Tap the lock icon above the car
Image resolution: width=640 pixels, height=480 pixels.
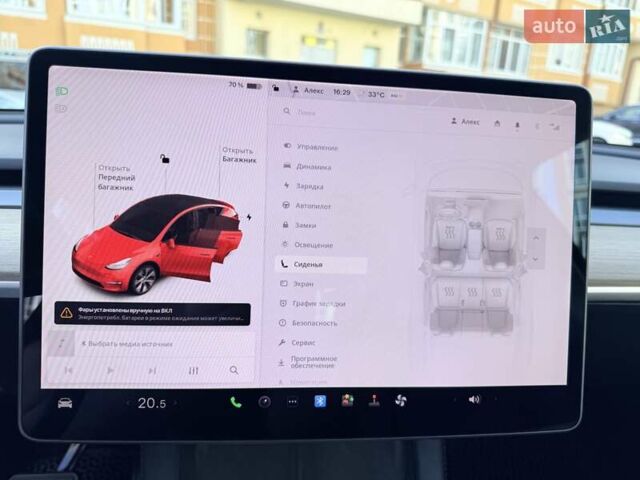tap(164, 158)
